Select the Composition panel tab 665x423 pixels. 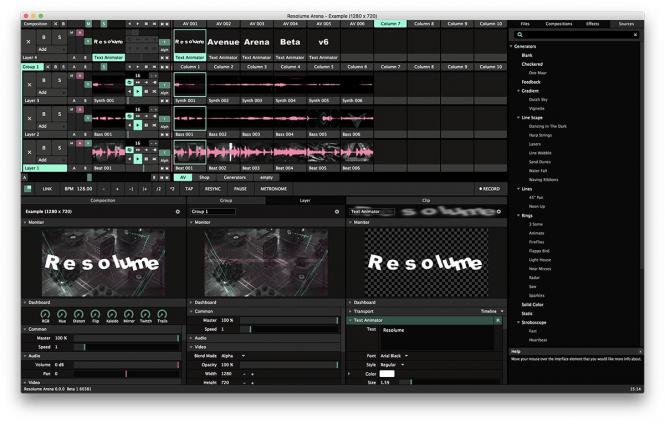[x=103, y=200]
